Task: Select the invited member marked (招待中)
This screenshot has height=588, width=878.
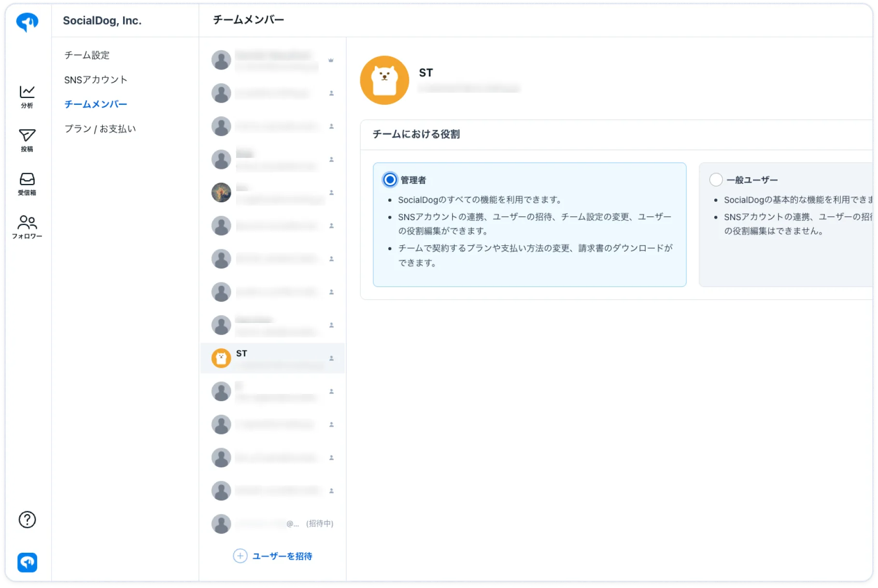Action: (272, 524)
